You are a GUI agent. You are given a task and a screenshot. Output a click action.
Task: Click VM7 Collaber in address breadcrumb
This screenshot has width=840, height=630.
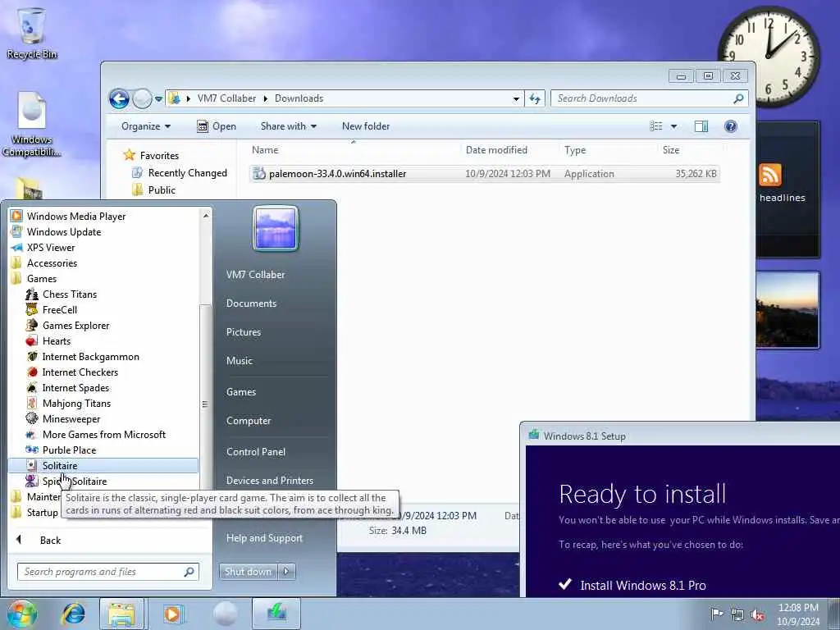(226, 98)
